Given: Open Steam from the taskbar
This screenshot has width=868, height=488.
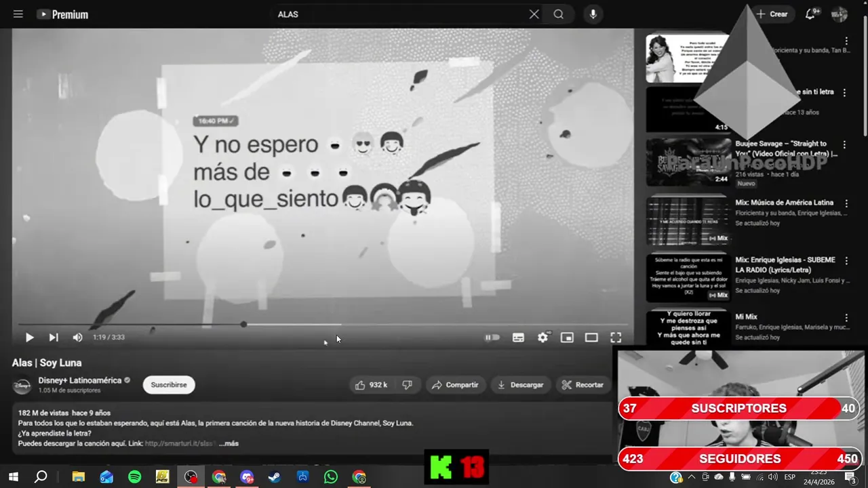Looking at the screenshot, I should click(274, 477).
